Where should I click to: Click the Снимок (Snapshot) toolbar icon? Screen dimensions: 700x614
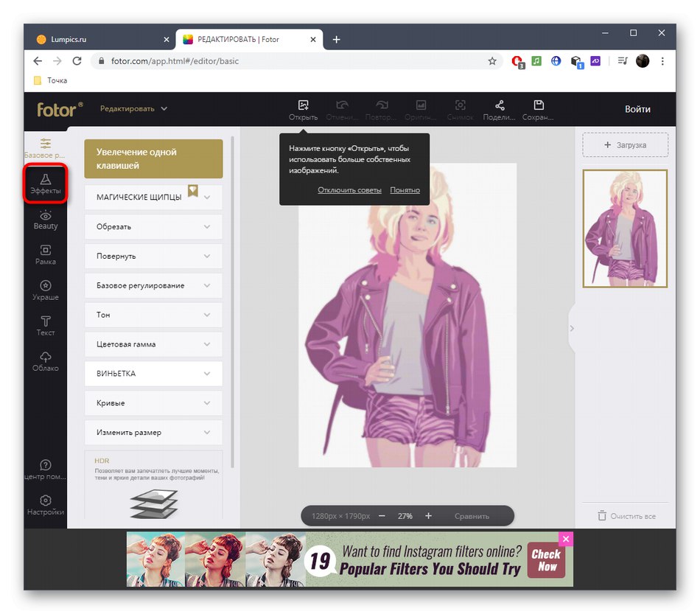coord(460,110)
